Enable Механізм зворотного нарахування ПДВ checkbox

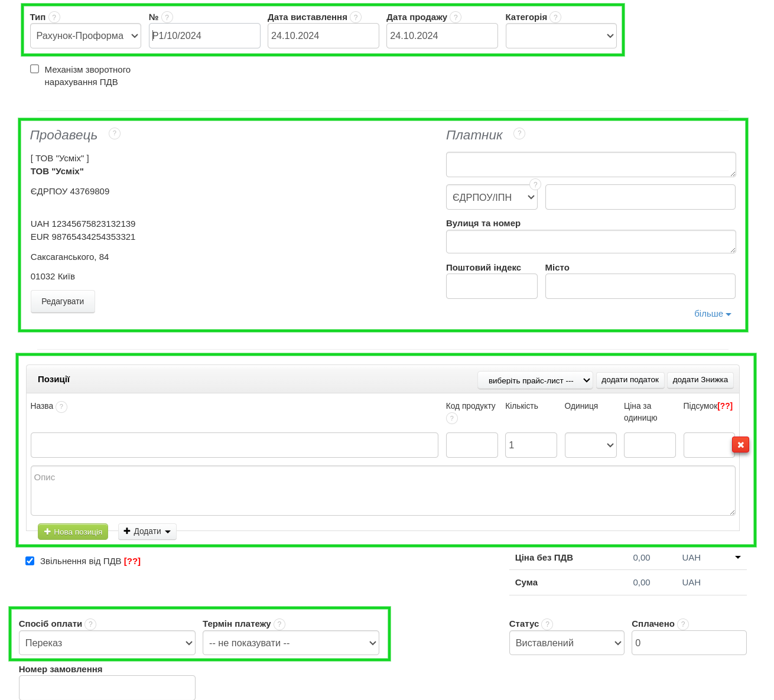(x=35, y=69)
